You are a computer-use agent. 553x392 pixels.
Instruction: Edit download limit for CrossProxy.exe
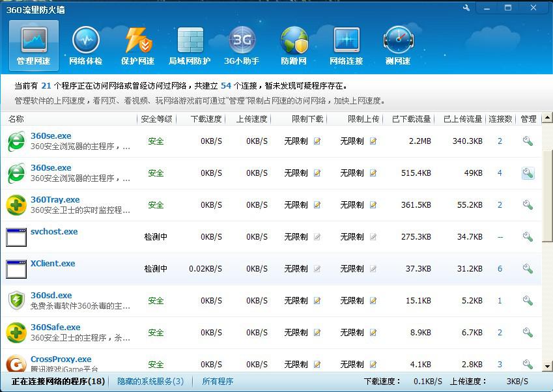coord(317,365)
